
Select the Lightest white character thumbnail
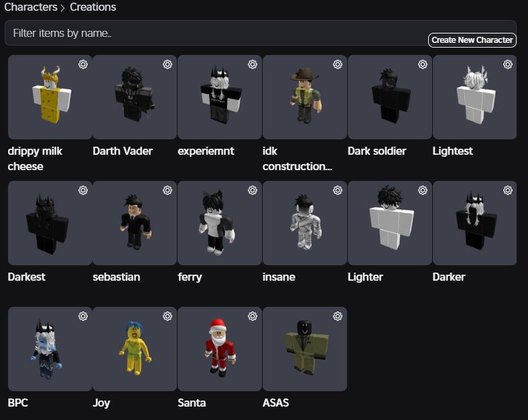(475, 97)
